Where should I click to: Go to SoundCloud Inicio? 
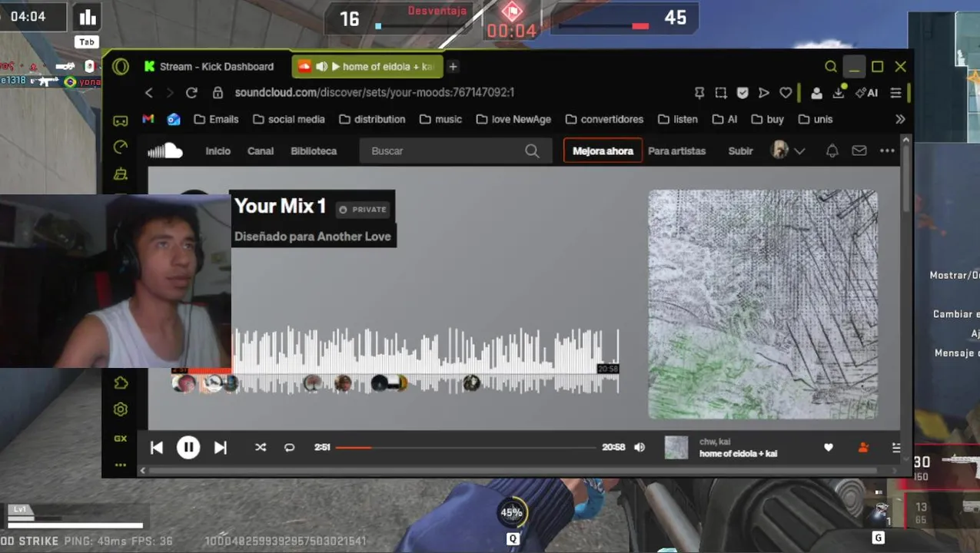pos(218,151)
